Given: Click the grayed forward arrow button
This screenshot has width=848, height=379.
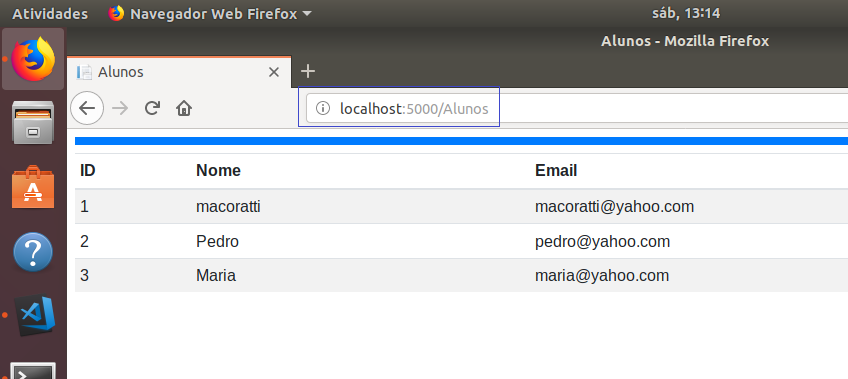Looking at the screenshot, I should (120, 108).
